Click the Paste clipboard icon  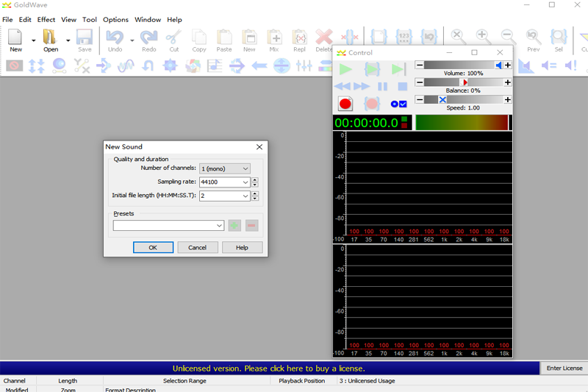[x=224, y=40]
